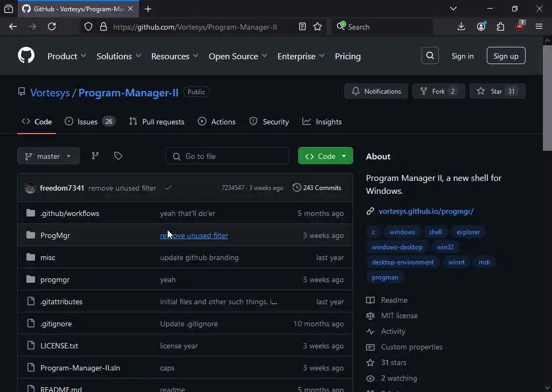The height and width of the screenshot is (392, 552).
Task: Expand the Enterprise menu
Action: pos(301,56)
